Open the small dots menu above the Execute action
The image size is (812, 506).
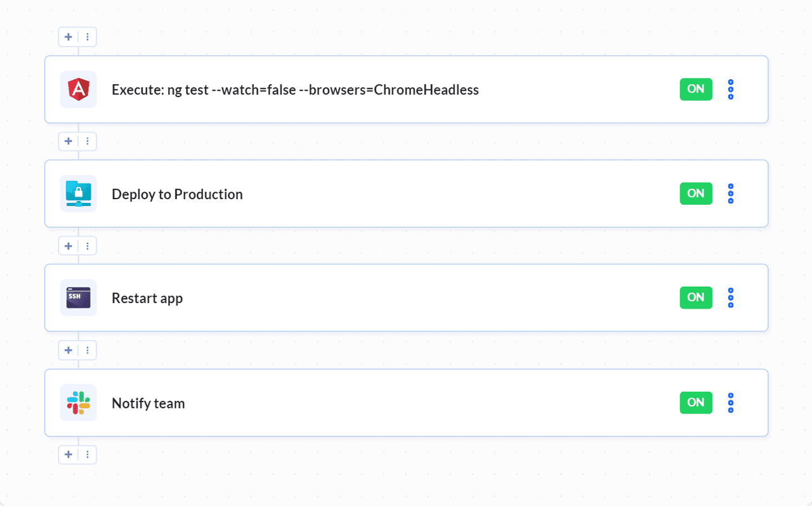pyautogui.click(x=88, y=37)
